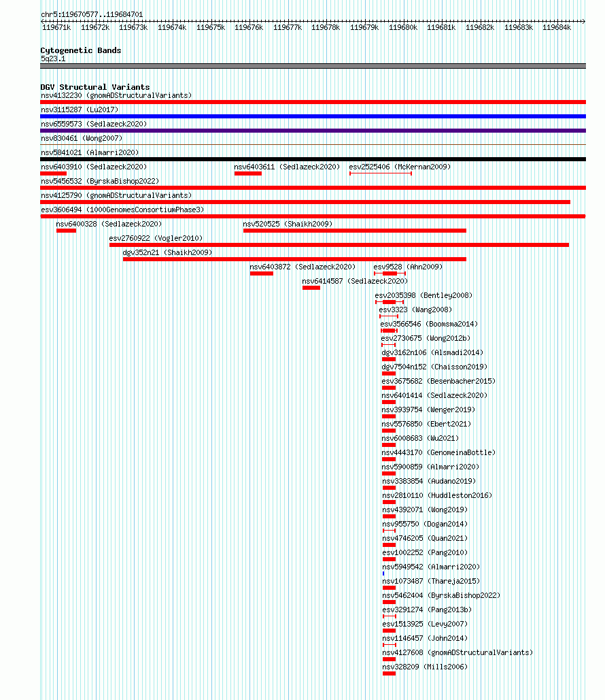
Task: Open nsv5462404 (ByrskaBishop2022) variant
Action: click(441, 595)
